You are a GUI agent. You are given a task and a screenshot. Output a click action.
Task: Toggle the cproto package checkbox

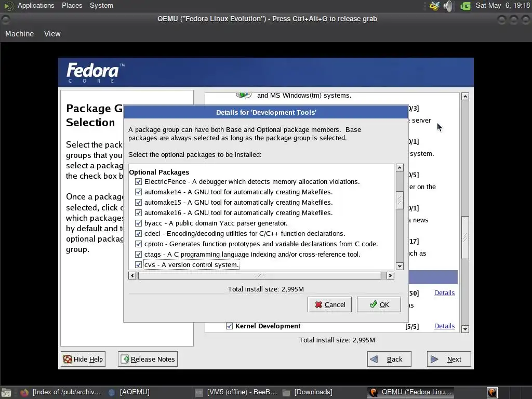coord(138,244)
